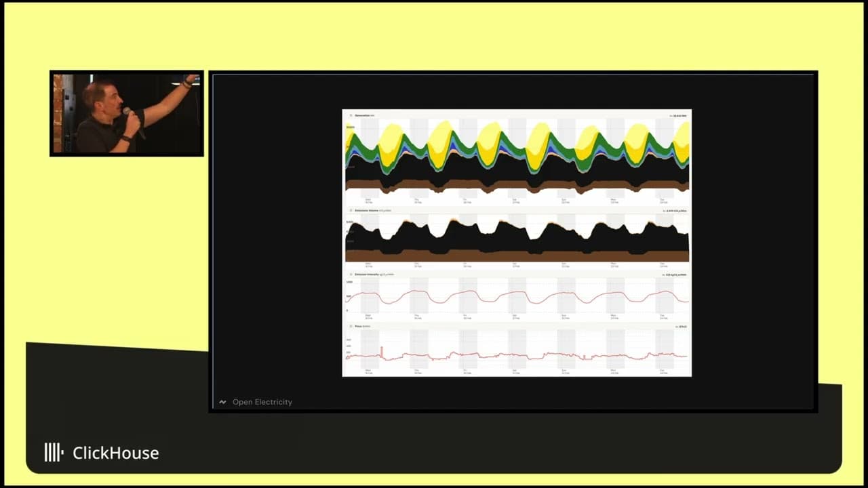Click the icon beside the Generation chart title

point(349,116)
